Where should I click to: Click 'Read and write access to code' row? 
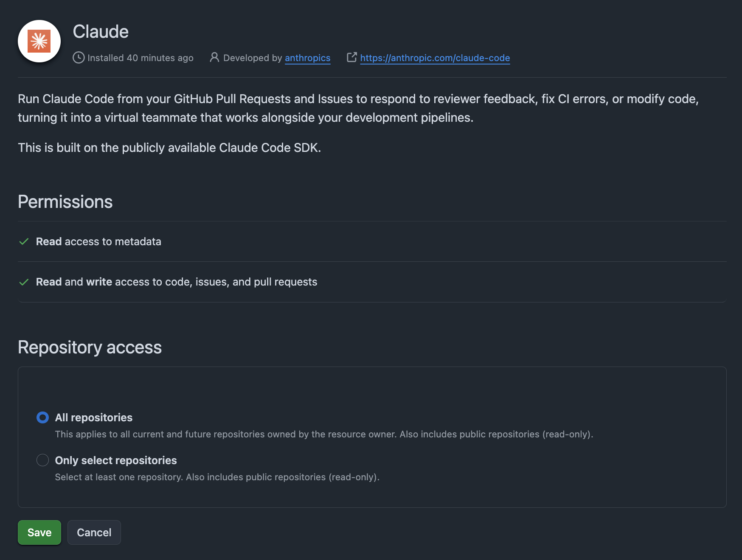point(372,282)
